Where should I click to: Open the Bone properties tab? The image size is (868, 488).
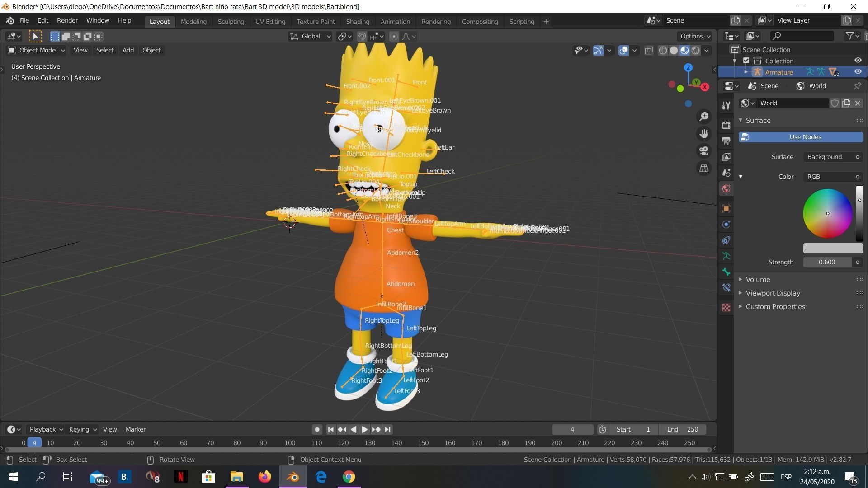click(x=726, y=272)
